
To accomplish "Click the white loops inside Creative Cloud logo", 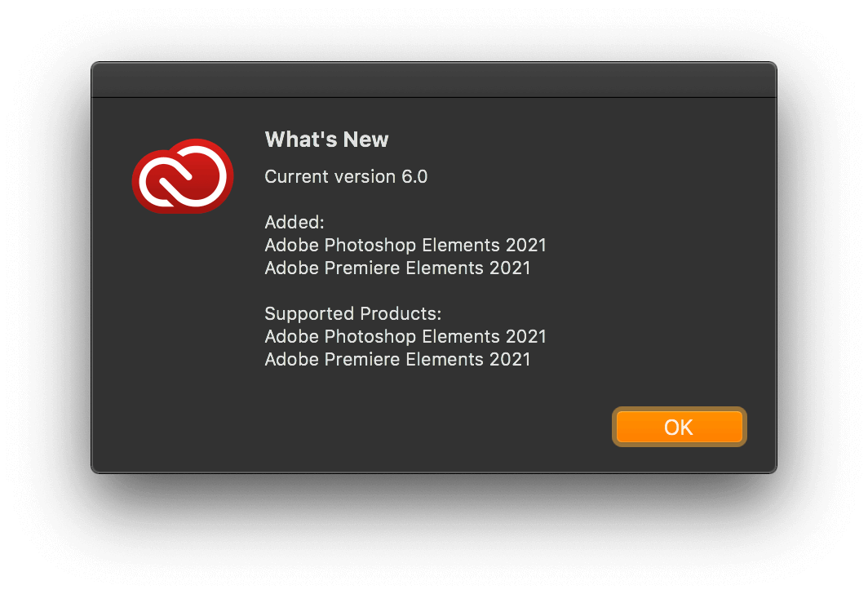I will click(183, 176).
